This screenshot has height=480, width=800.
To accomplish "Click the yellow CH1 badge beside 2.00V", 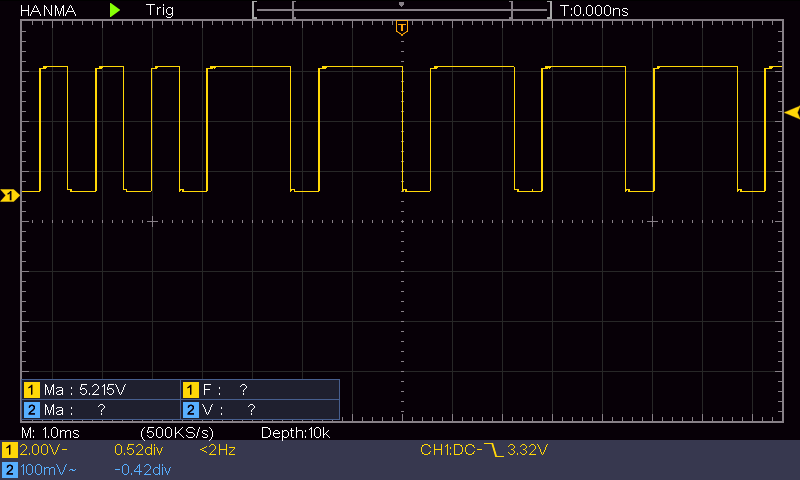I will [9, 451].
